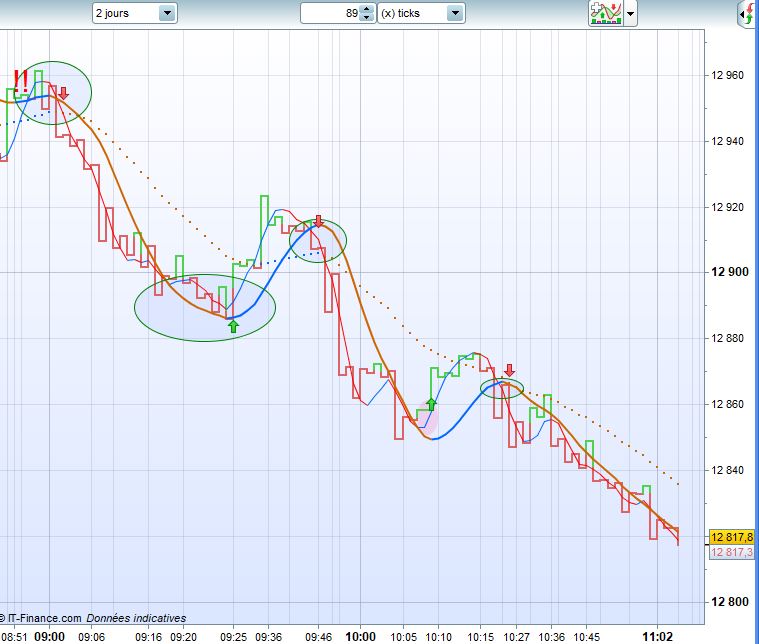This screenshot has height=644, width=759.
Task: Open the "(x) ticks" timeframe unit dropdown
Action: point(421,13)
